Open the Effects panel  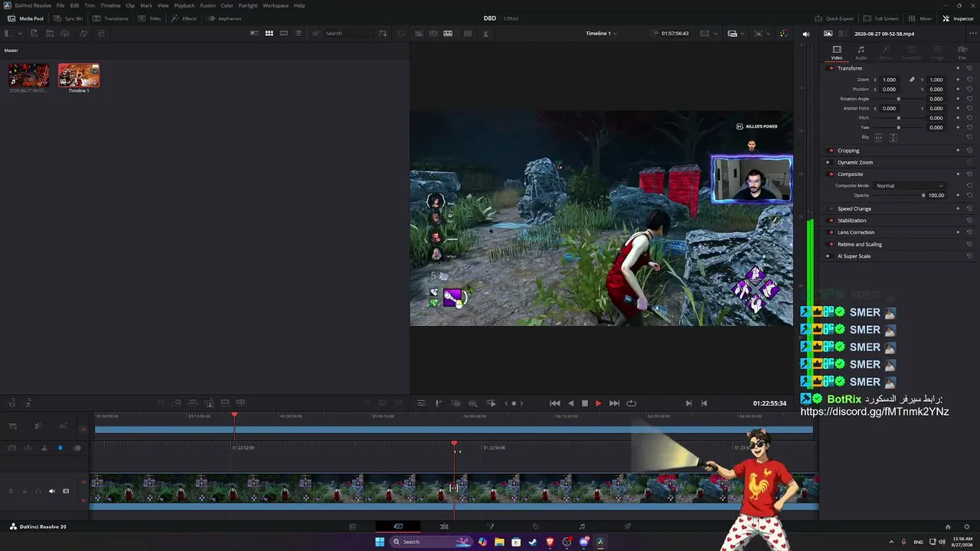[x=185, y=18]
